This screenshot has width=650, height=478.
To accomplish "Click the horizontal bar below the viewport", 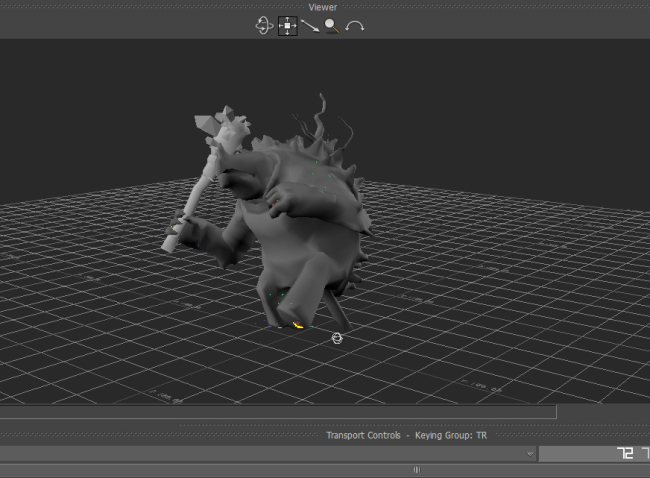I will (277, 412).
